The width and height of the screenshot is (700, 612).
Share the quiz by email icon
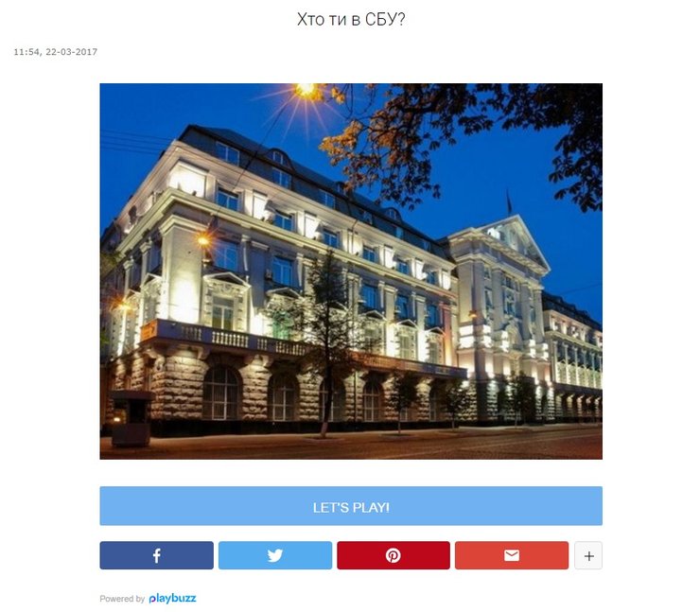click(x=512, y=555)
